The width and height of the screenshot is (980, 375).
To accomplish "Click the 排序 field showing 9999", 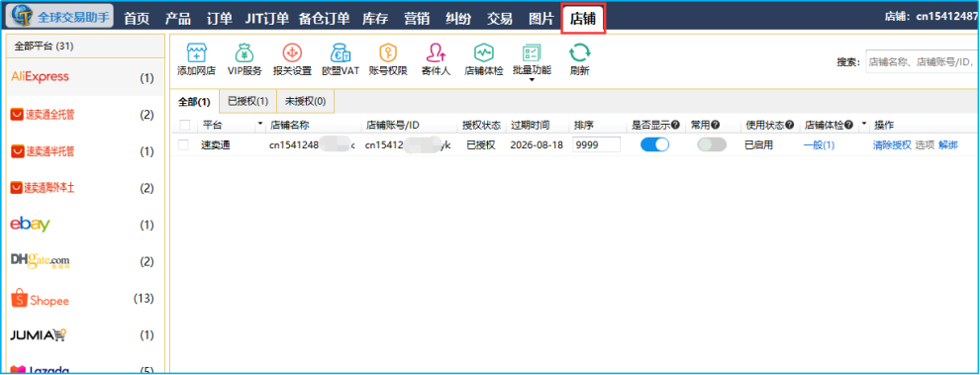I will [x=596, y=144].
